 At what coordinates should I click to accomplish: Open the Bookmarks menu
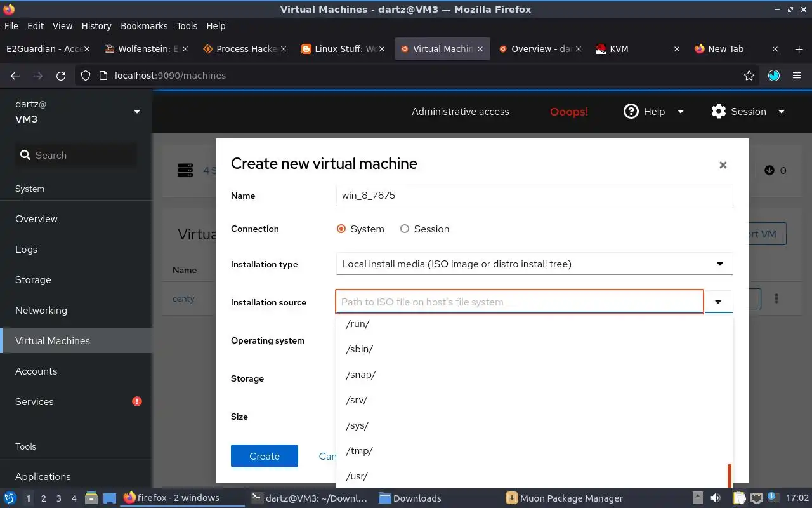[144, 26]
